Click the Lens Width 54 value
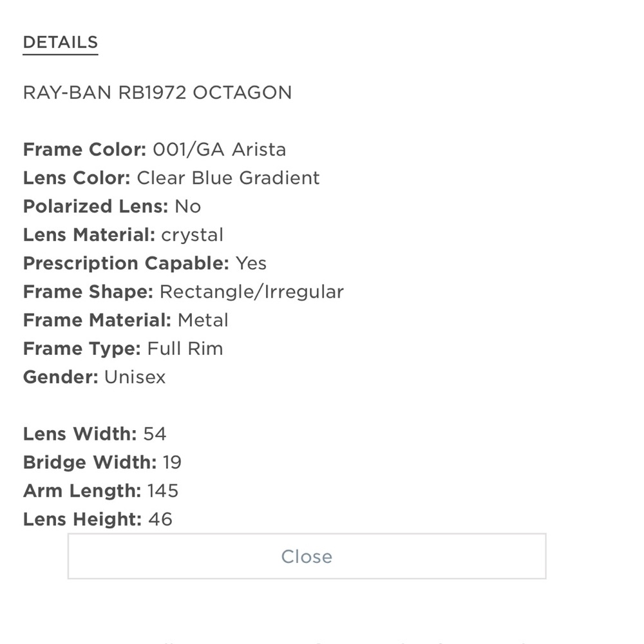 click(155, 434)
